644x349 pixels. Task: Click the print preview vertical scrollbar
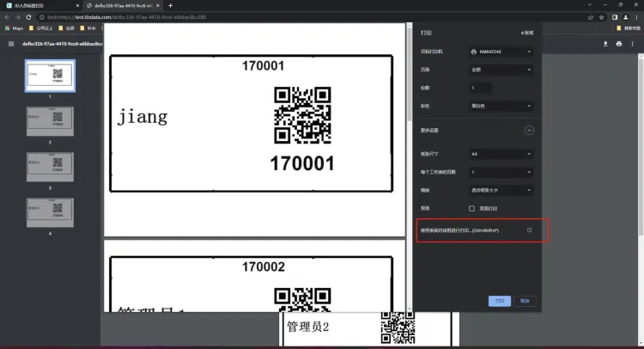coord(409,75)
